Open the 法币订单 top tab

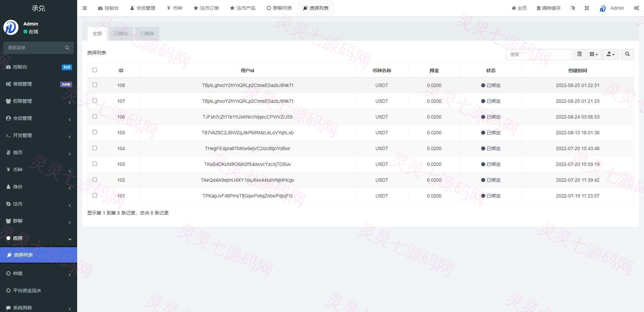pos(206,8)
